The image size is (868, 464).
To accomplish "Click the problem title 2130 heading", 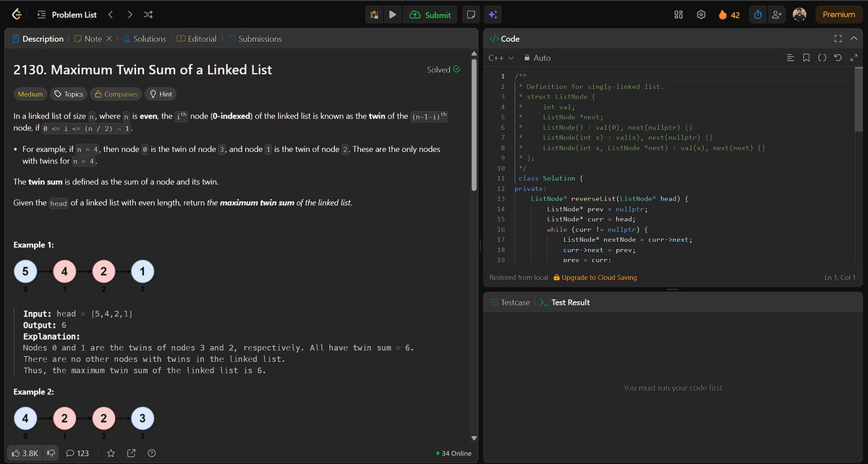I will tap(143, 70).
